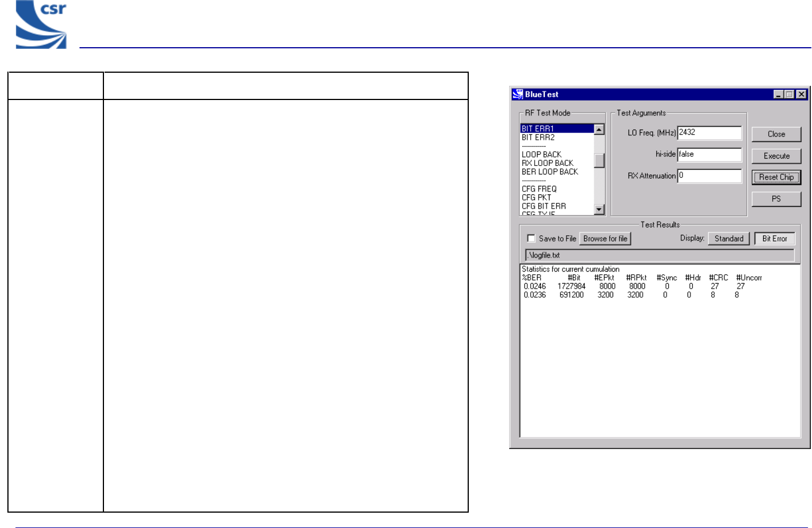
Task: Click the %BER column header
Action: click(531, 278)
